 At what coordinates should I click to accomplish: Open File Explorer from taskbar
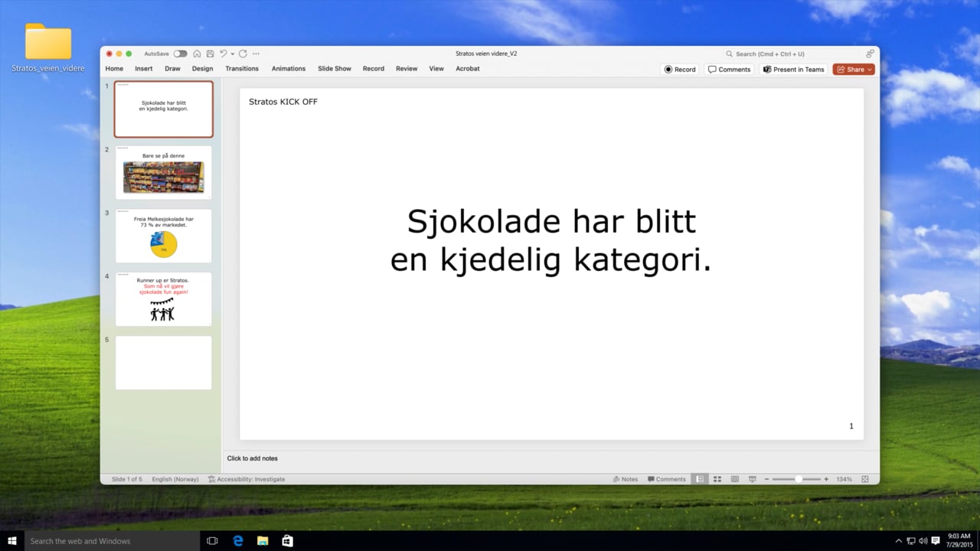[x=263, y=541]
